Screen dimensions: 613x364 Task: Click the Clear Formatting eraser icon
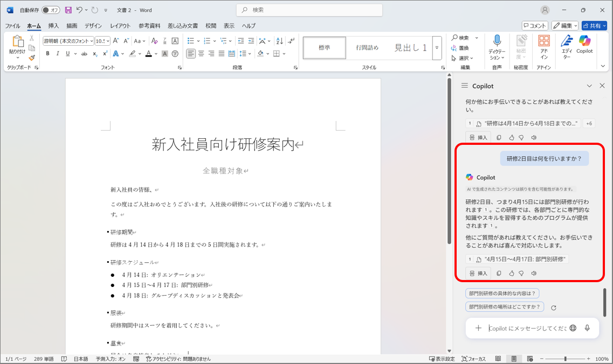pos(154,40)
